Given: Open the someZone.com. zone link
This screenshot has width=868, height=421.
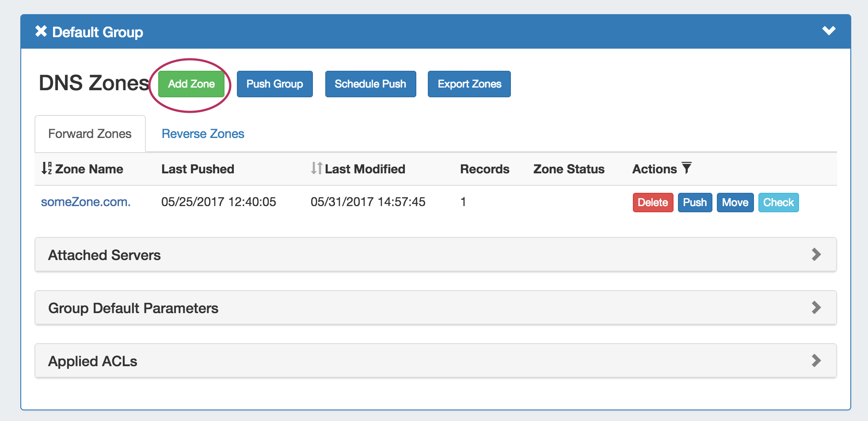Looking at the screenshot, I should (86, 202).
